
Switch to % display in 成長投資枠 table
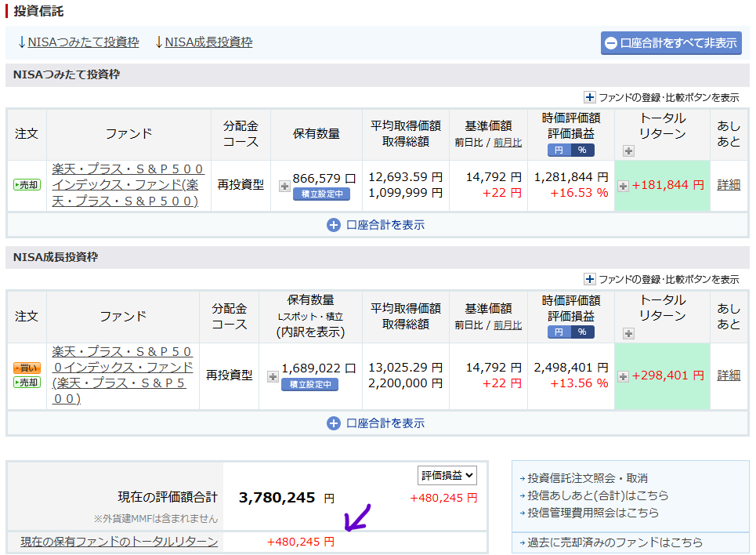(x=582, y=332)
